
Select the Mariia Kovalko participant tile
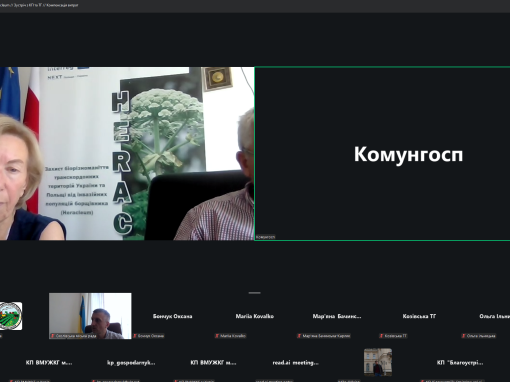click(x=255, y=316)
